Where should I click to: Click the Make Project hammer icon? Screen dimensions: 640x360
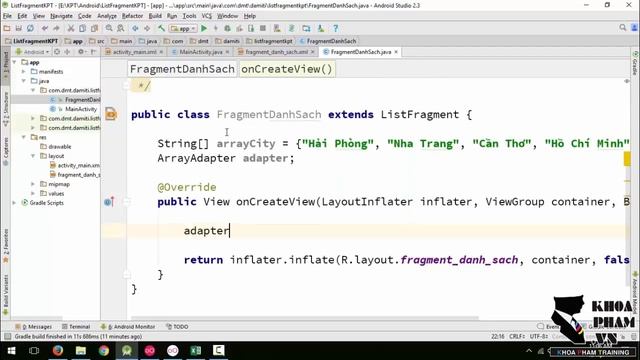coord(162,28)
